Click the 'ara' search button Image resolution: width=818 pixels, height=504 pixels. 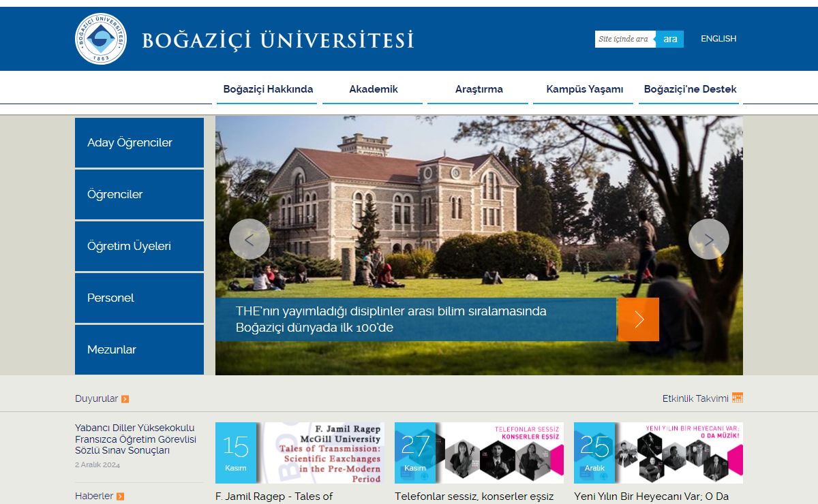click(x=670, y=39)
